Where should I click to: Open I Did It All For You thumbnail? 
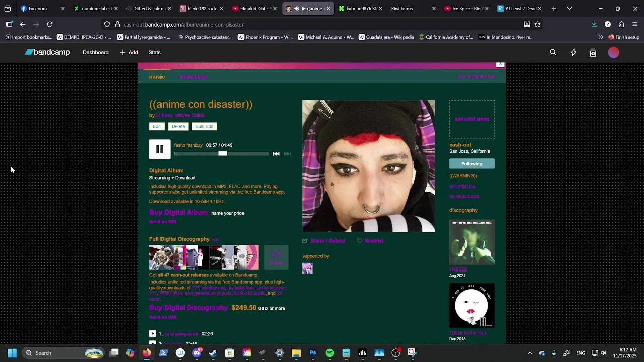472,306
